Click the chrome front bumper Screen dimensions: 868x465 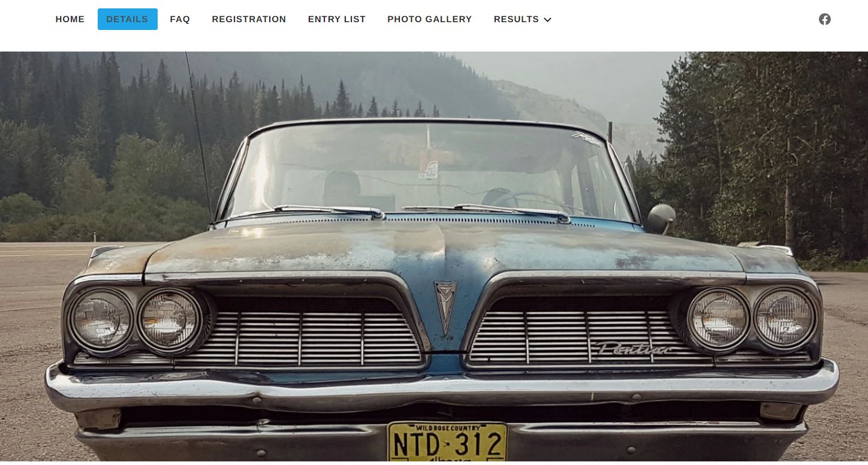442,388
